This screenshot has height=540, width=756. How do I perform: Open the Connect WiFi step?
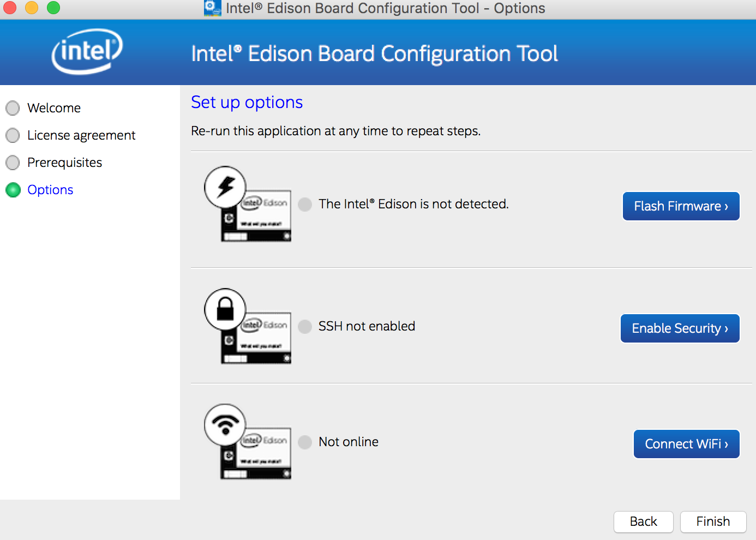coord(686,444)
